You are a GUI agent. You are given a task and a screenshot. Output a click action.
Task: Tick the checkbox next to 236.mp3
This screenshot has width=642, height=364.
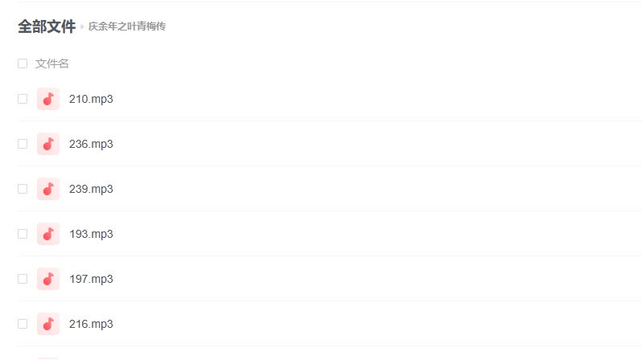23,144
